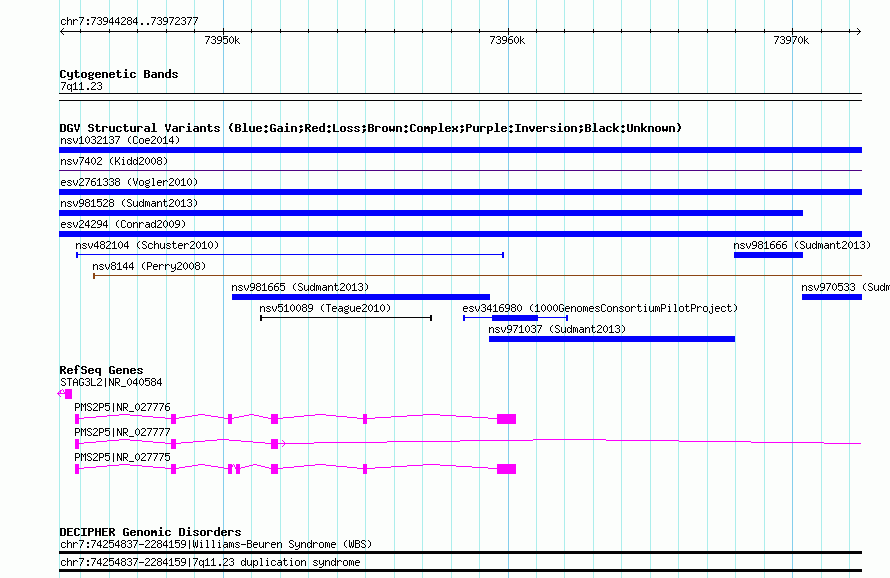Select the PMS2P5 NR_027775 transcript glyph
Viewport: 890px width, 578px height.
[x=295, y=469]
